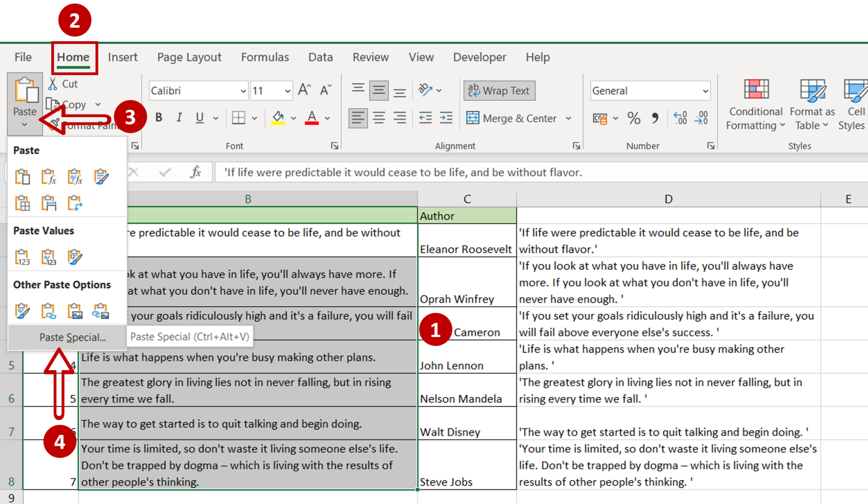This screenshot has width=868, height=504.
Task: Select the Paste Link option
Action: click(48, 311)
